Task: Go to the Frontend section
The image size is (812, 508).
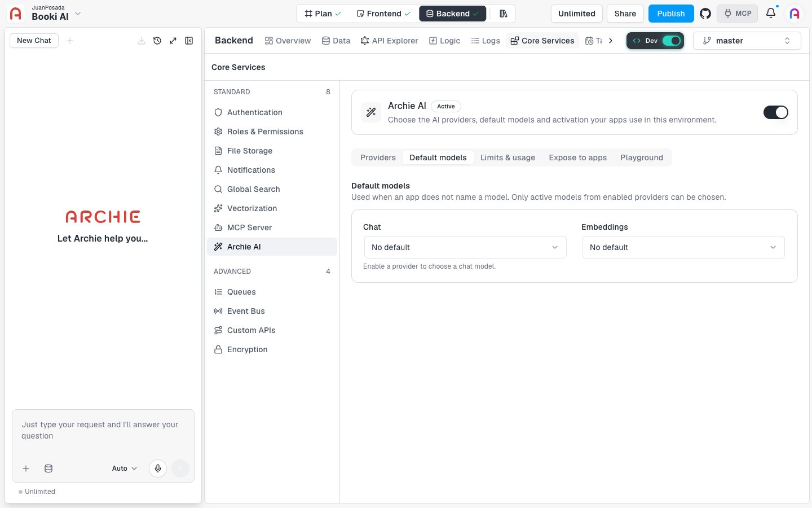Action: (x=383, y=14)
